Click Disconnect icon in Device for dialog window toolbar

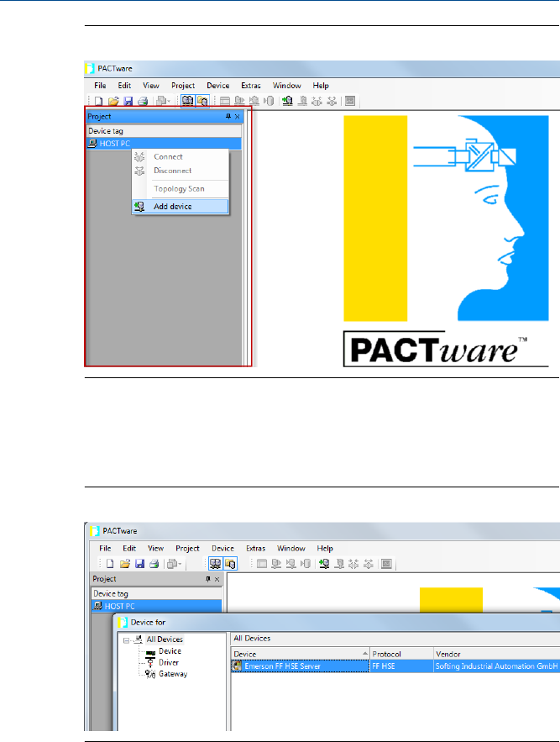coord(368,564)
